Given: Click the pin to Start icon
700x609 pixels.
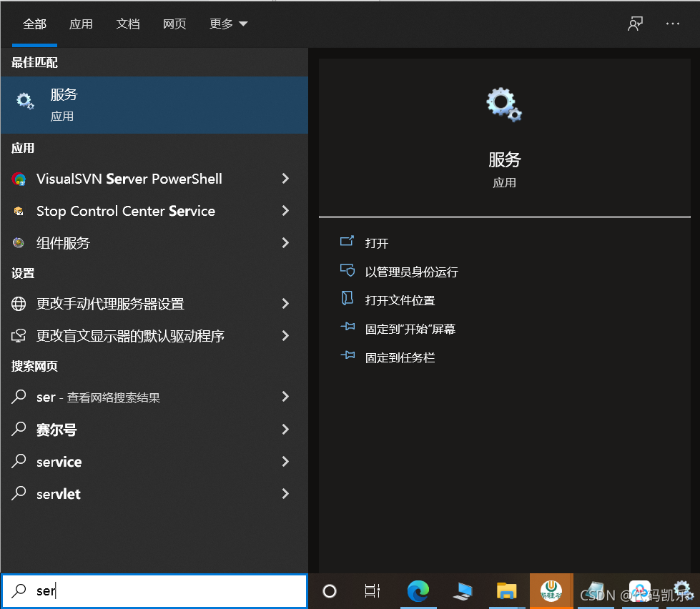Looking at the screenshot, I should [x=347, y=327].
